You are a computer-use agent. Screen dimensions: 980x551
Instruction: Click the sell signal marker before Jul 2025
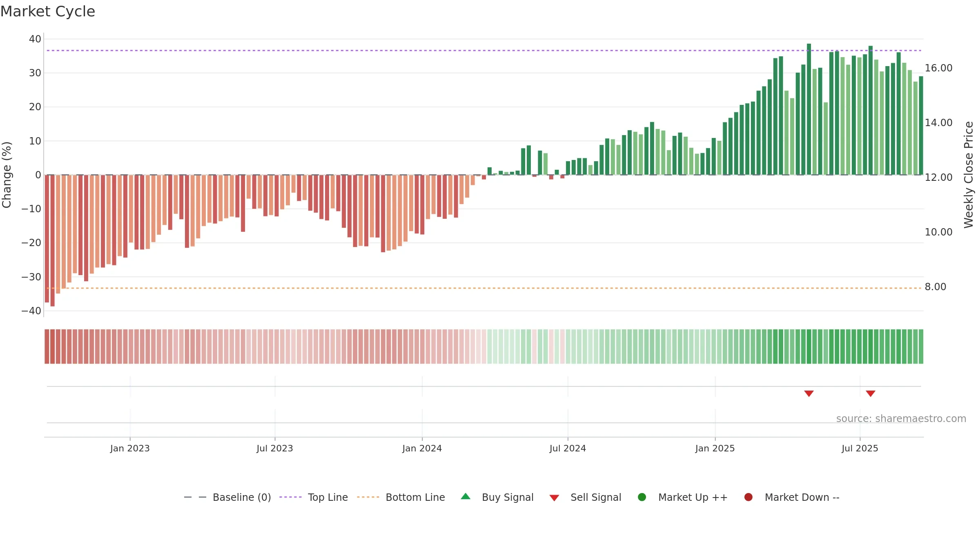[809, 393]
